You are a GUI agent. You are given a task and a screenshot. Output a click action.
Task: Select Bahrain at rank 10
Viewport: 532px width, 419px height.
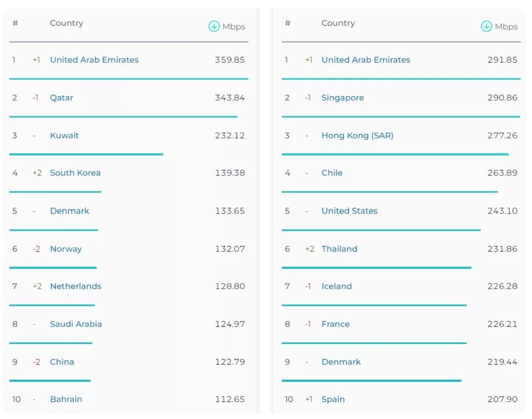click(x=66, y=399)
